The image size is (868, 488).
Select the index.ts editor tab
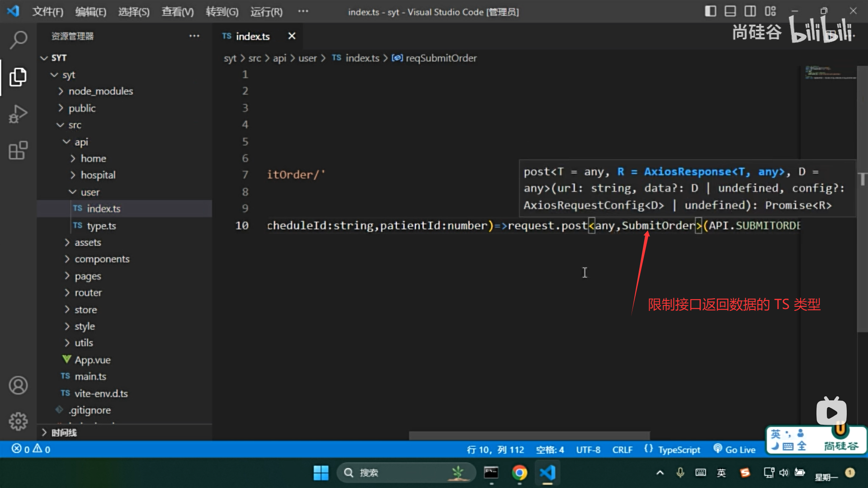click(x=252, y=36)
